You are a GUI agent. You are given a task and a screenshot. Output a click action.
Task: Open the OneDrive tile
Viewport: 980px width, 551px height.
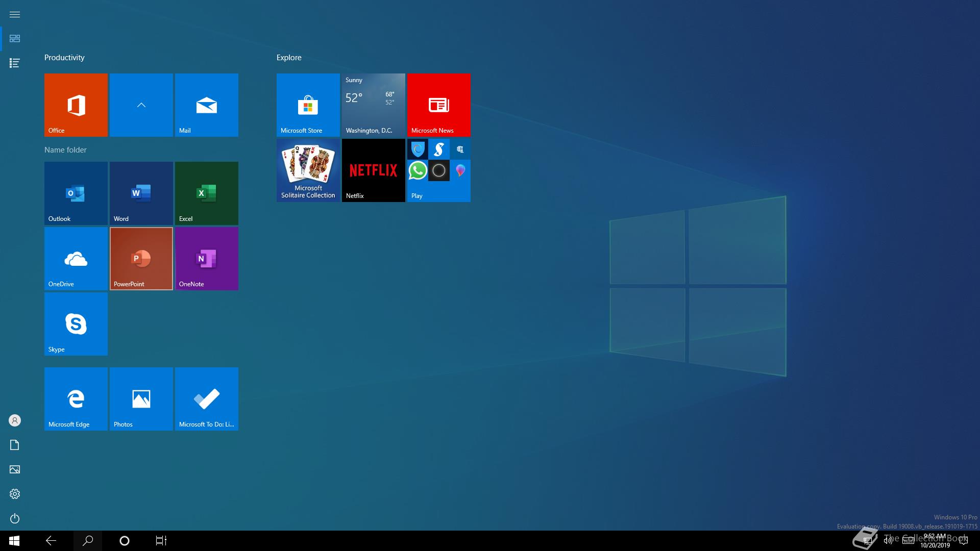click(76, 259)
